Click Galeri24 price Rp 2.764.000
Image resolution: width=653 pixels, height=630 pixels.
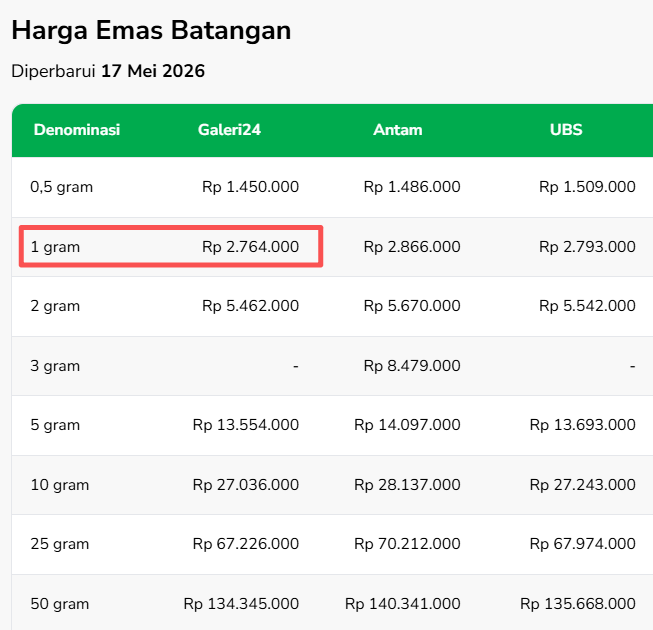coord(250,247)
